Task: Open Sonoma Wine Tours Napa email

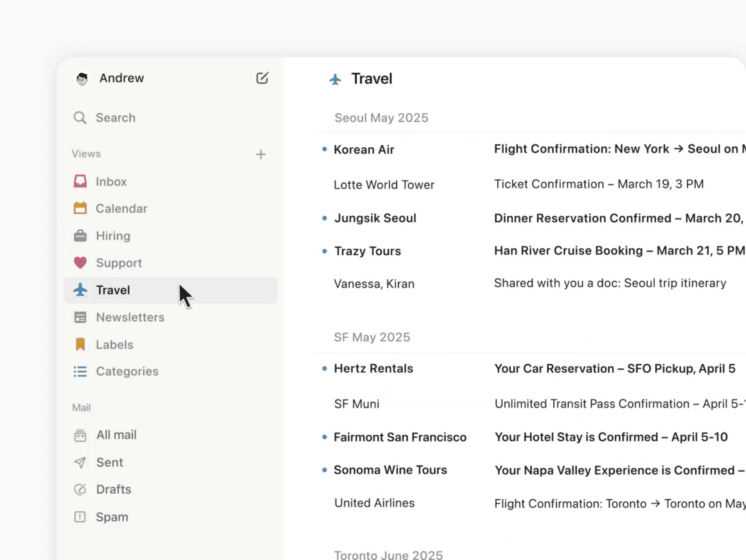Action: [530, 470]
